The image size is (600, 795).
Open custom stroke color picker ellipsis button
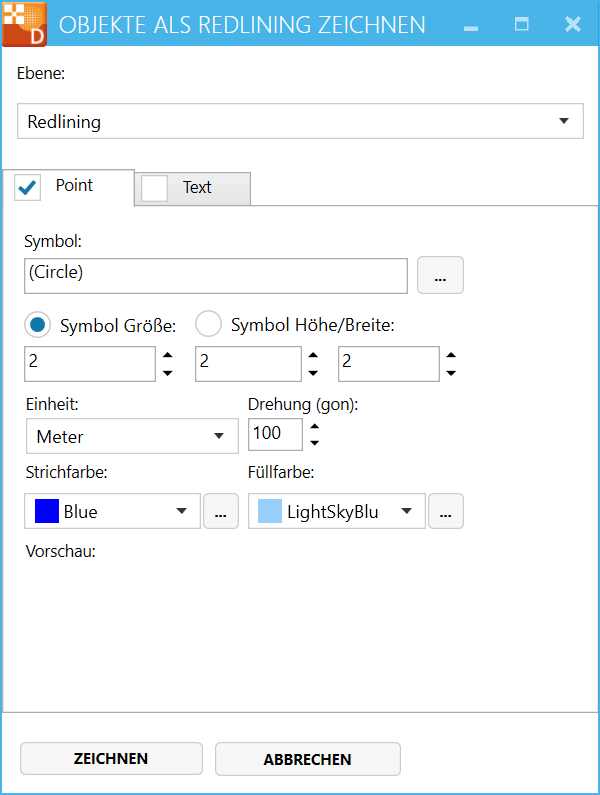coord(220,512)
